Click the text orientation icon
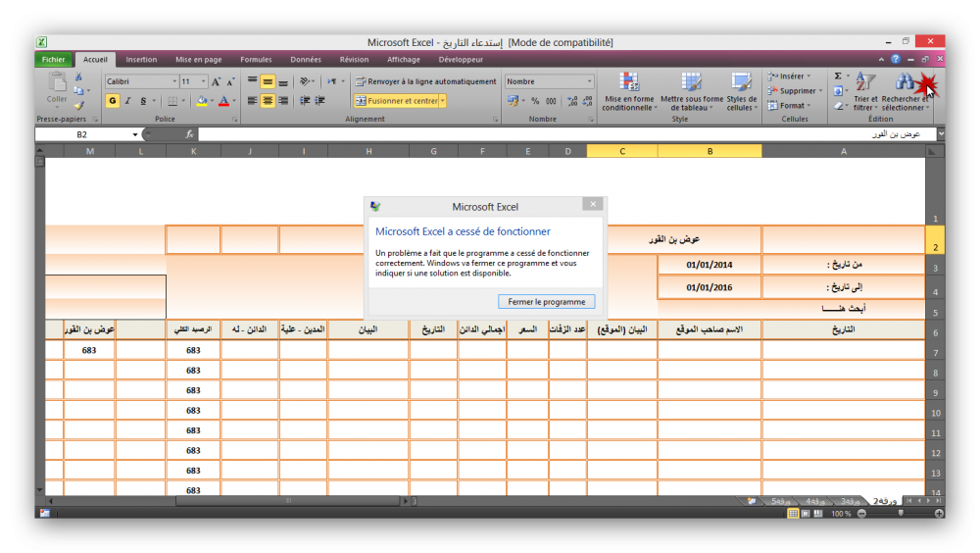This screenshot has width=980, height=553. pos(305,81)
